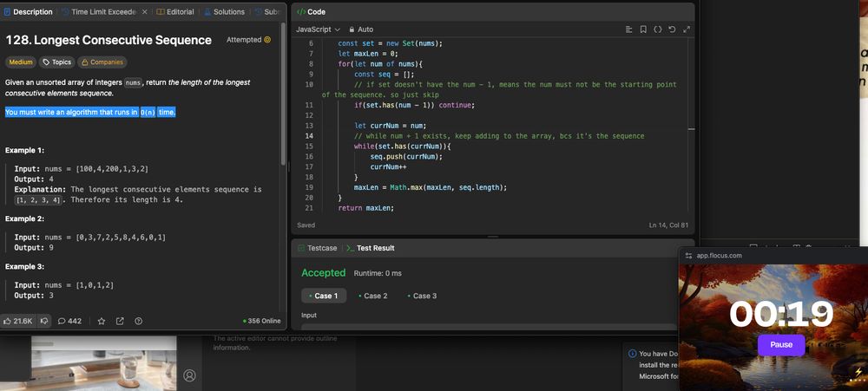The image size is (868, 391).
Task: Pause the Flocus timer
Action: tap(781, 344)
